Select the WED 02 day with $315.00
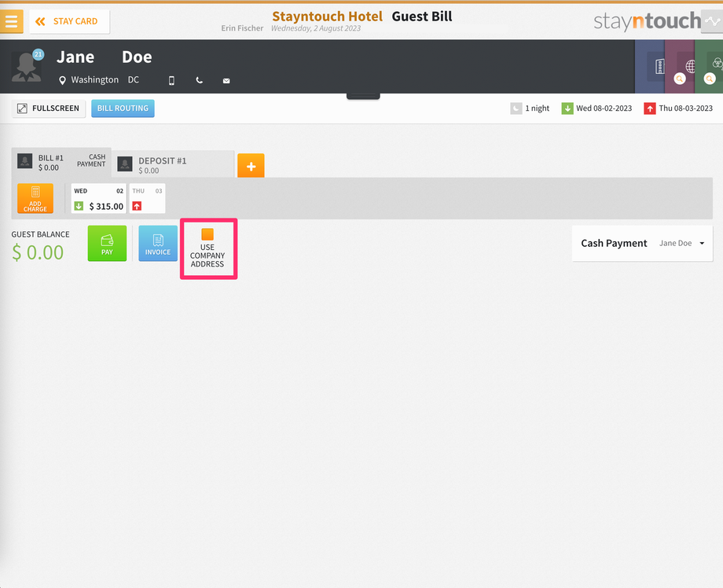Screen dimensions: 723x588 pyautogui.click(x=99, y=198)
